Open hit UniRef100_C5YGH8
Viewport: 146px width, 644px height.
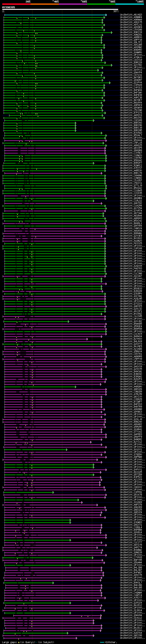pos(131,30)
